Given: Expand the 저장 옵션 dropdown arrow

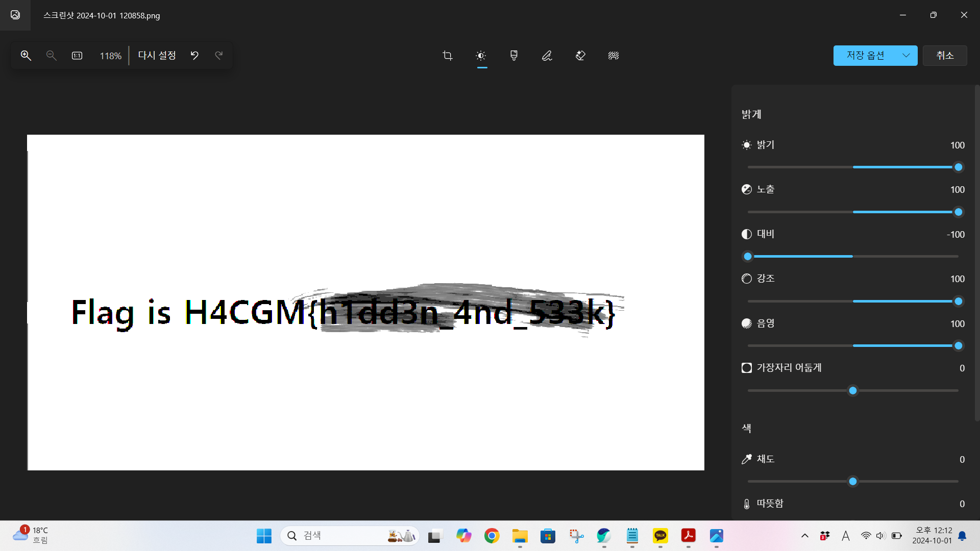Looking at the screenshot, I should point(906,56).
